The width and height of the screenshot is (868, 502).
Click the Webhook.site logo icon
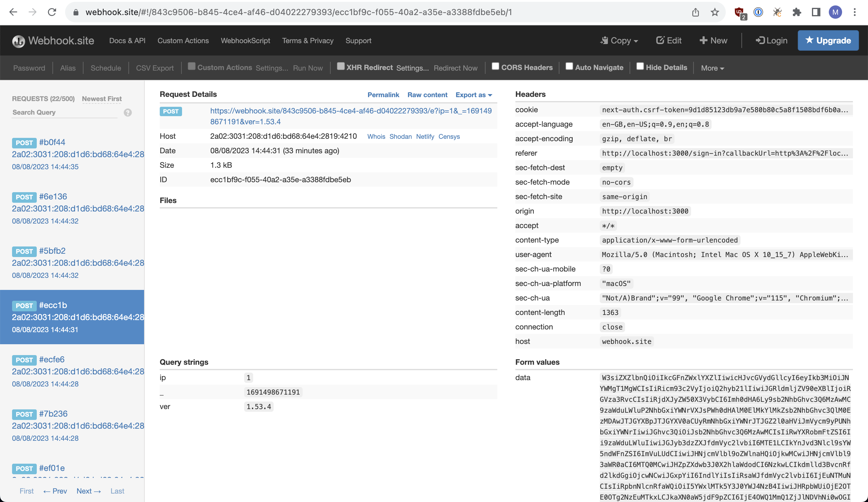(19, 40)
